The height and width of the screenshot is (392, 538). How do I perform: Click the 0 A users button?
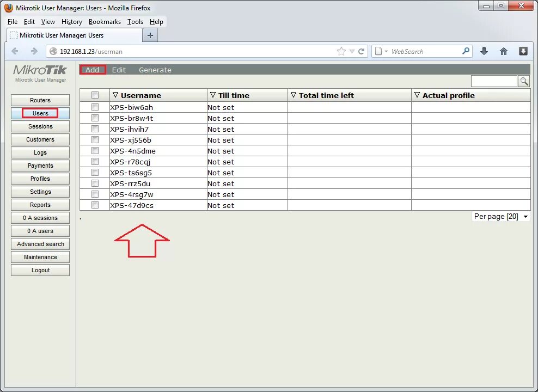pyautogui.click(x=40, y=231)
